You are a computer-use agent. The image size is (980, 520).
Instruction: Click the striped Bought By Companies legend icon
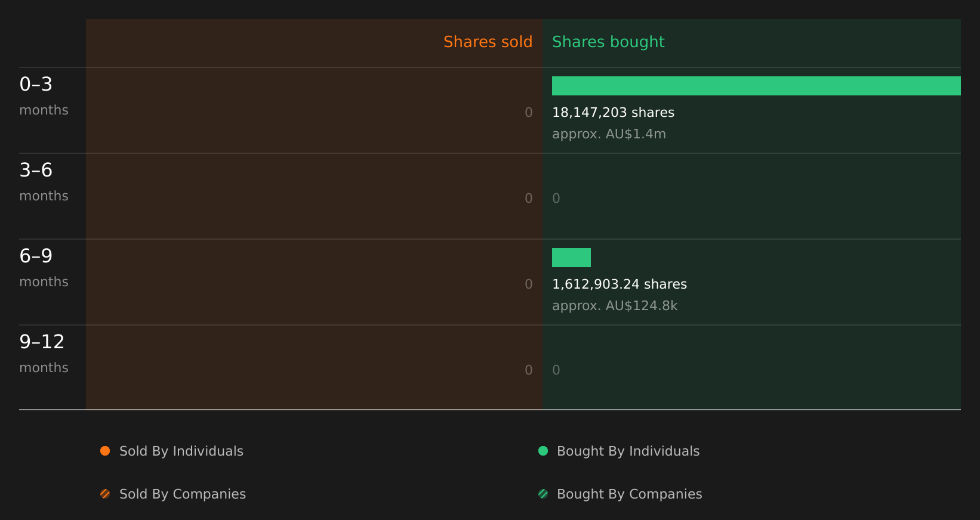543,494
